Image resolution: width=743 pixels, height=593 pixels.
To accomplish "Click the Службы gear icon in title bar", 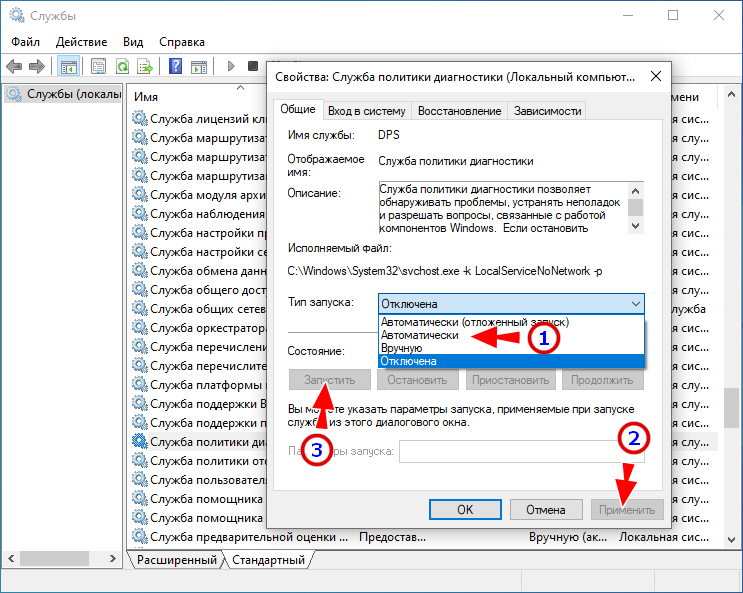I will click(x=17, y=16).
